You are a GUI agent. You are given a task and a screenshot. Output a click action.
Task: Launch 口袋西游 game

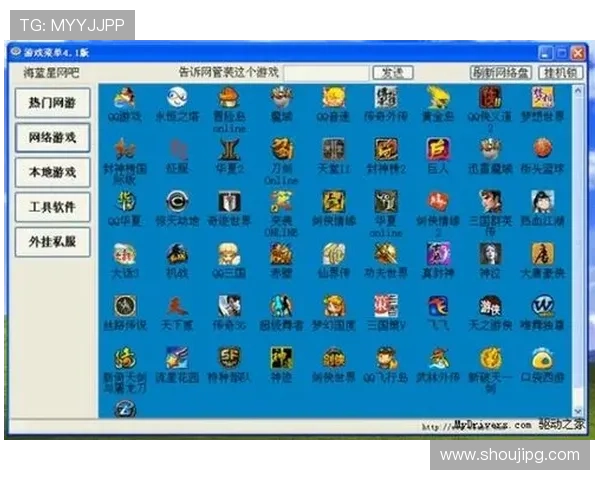[542, 358]
